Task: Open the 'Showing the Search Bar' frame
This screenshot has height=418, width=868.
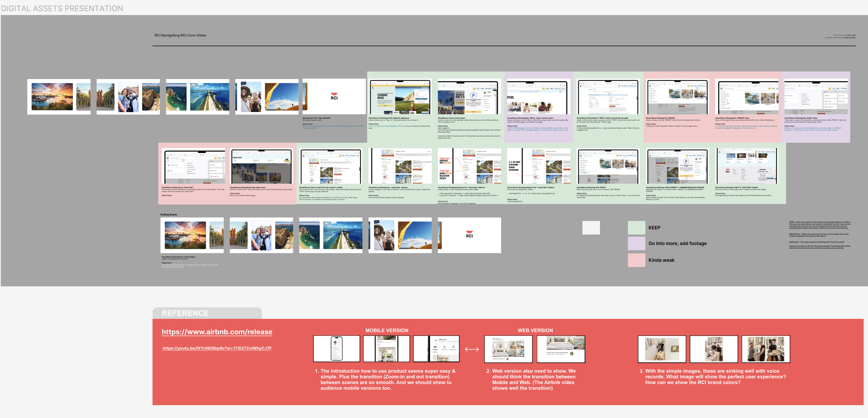Action: coord(194,166)
